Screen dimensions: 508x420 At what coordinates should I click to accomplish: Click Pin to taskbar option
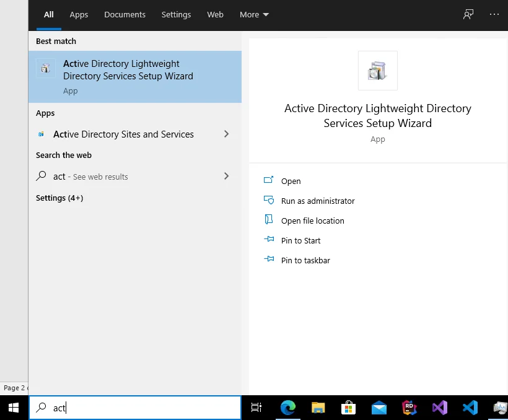305,260
